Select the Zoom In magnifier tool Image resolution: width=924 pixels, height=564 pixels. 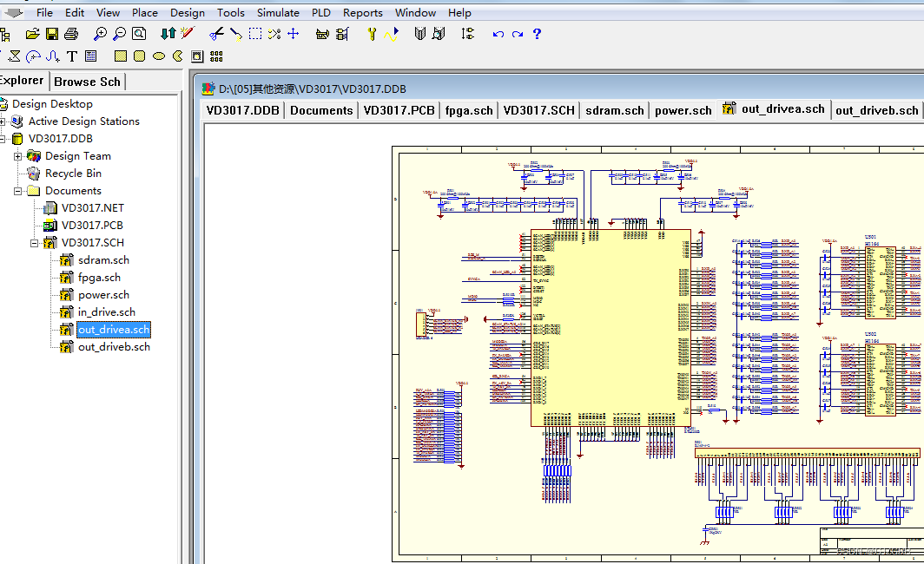(99, 33)
